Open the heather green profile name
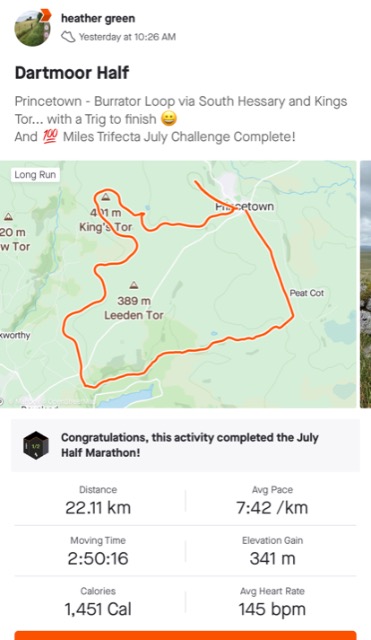The width and height of the screenshot is (371, 640). click(98, 18)
